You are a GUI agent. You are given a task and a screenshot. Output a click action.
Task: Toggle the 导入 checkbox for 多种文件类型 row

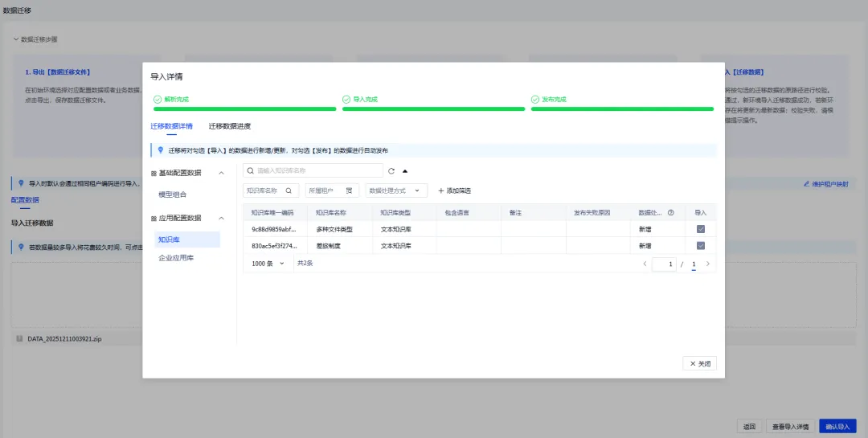700,229
